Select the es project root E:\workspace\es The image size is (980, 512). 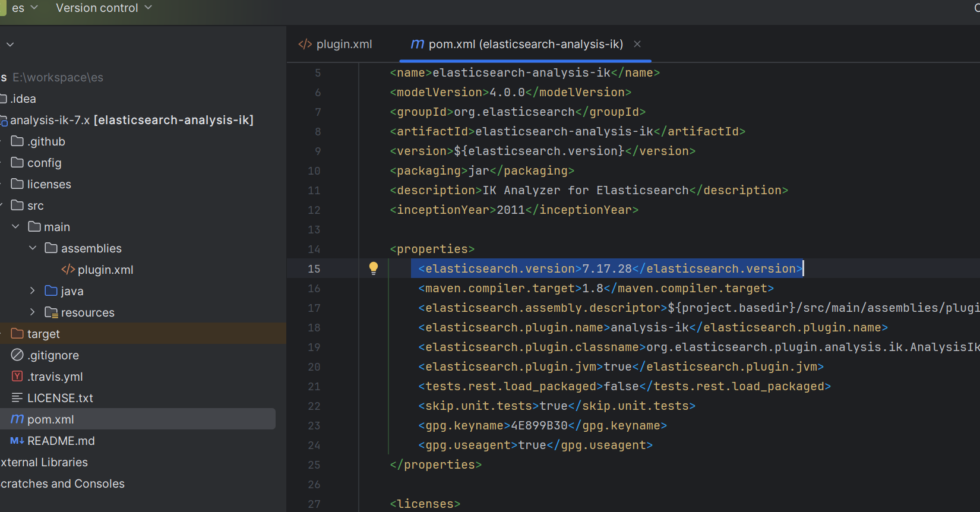tap(52, 77)
